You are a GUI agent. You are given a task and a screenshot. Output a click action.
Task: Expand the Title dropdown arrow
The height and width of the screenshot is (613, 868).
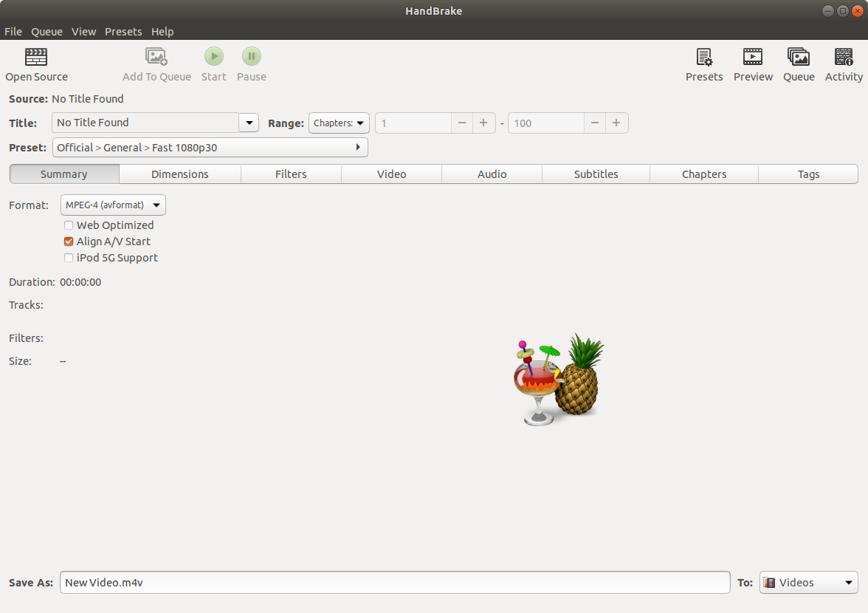point(249,123)
